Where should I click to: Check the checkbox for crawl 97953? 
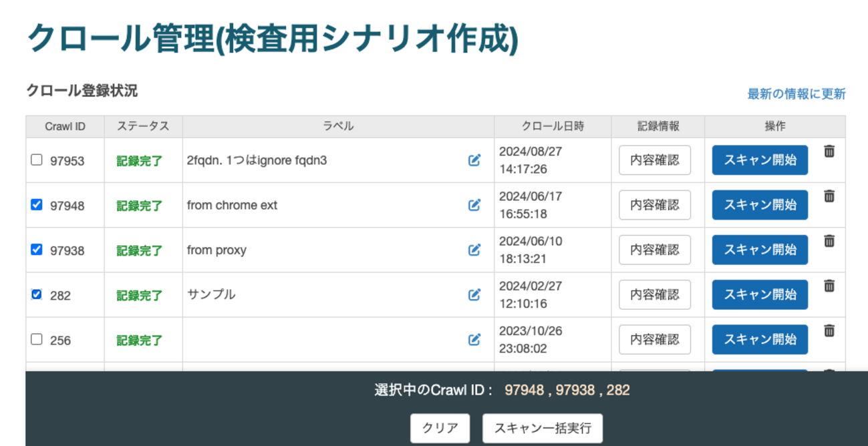coord(37,160)
